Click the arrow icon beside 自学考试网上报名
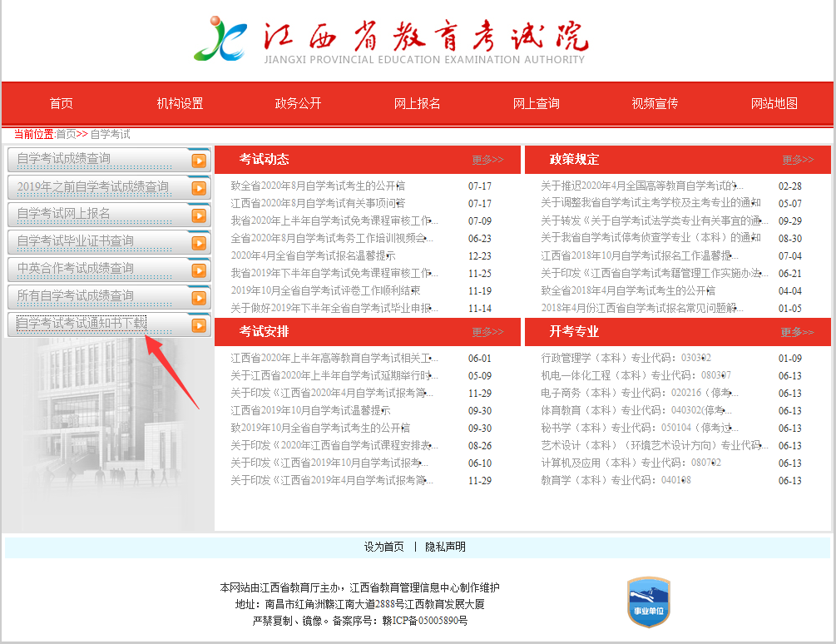This screenshot has height=644, width=836. (199, 215)
